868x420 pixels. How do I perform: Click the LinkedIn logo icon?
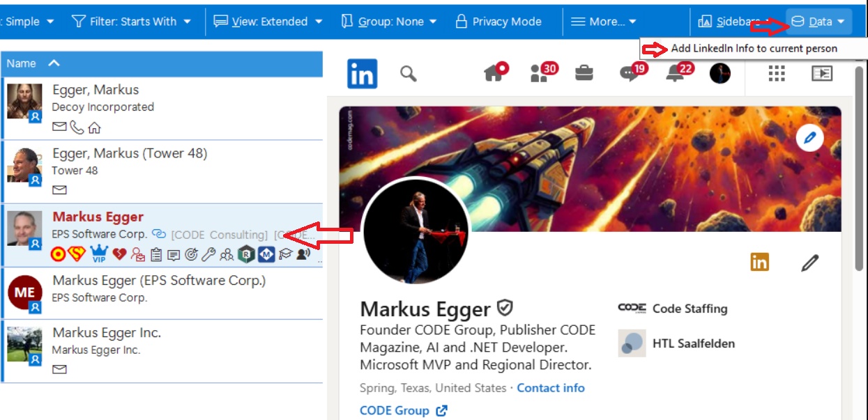[x=362, y=73]
